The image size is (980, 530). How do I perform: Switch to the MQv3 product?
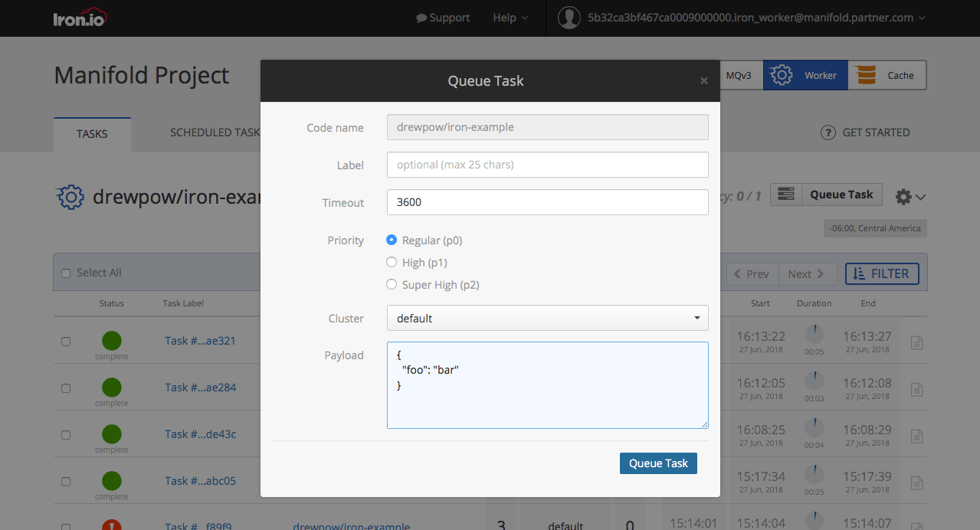(x=739, y=75)
